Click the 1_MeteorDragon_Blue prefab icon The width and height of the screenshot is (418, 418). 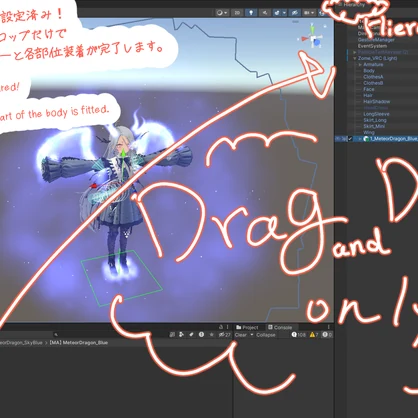[x=366, y=139]
